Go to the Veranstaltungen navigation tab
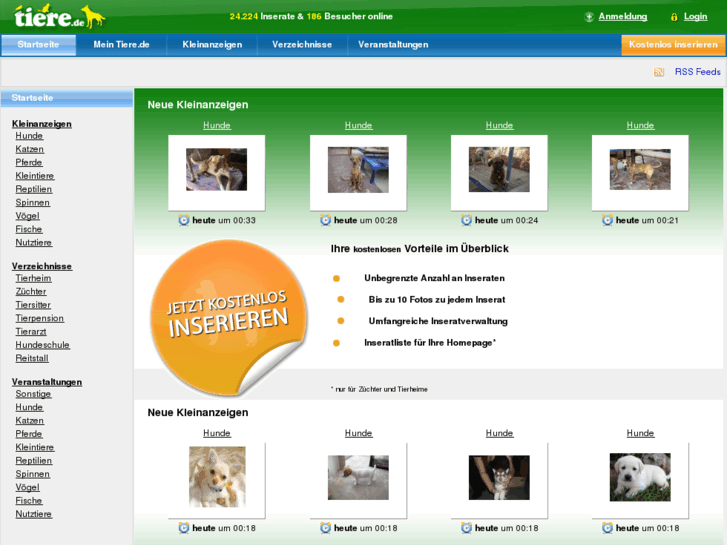 pos(393,45)
